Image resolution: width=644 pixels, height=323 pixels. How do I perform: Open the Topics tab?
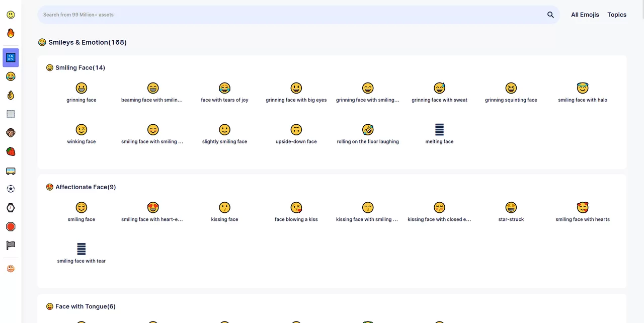tap(617, 15)
